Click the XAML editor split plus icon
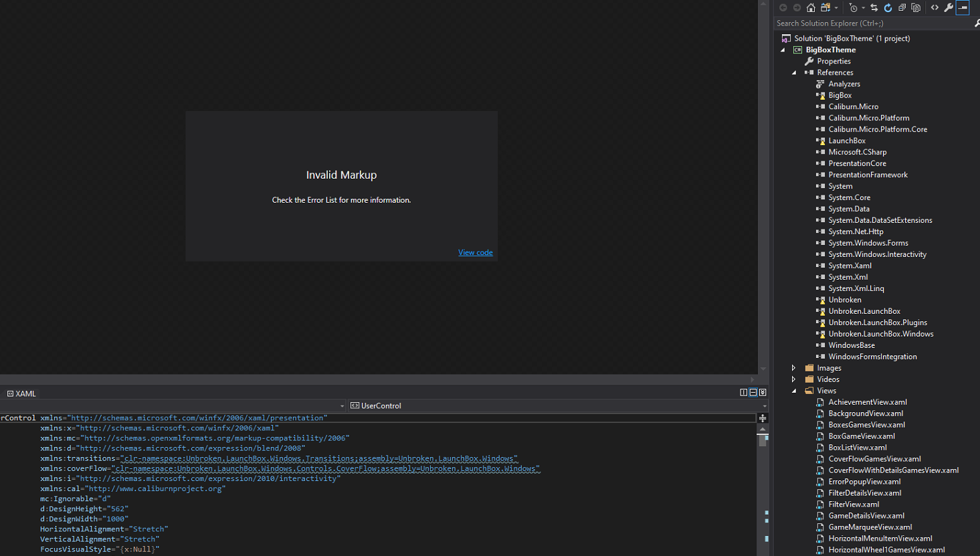The height and width of the screenshot is (556, 980). [x=763, y=418]
